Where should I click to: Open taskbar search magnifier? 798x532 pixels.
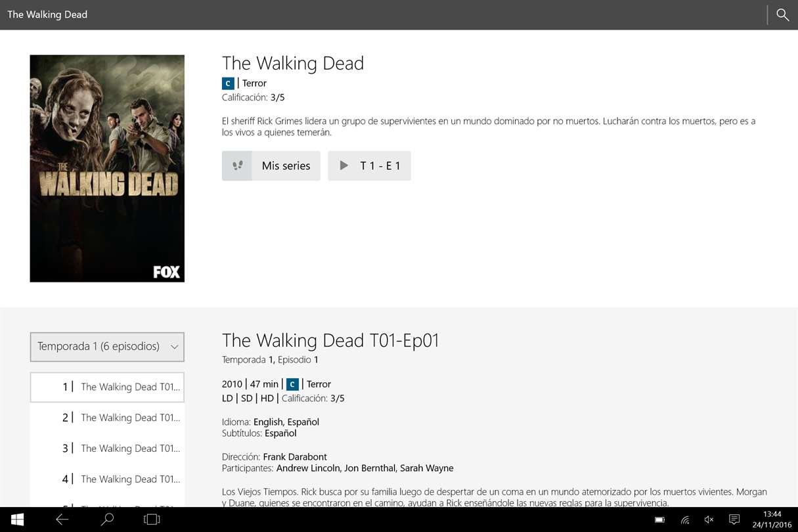tap(107, 520)
